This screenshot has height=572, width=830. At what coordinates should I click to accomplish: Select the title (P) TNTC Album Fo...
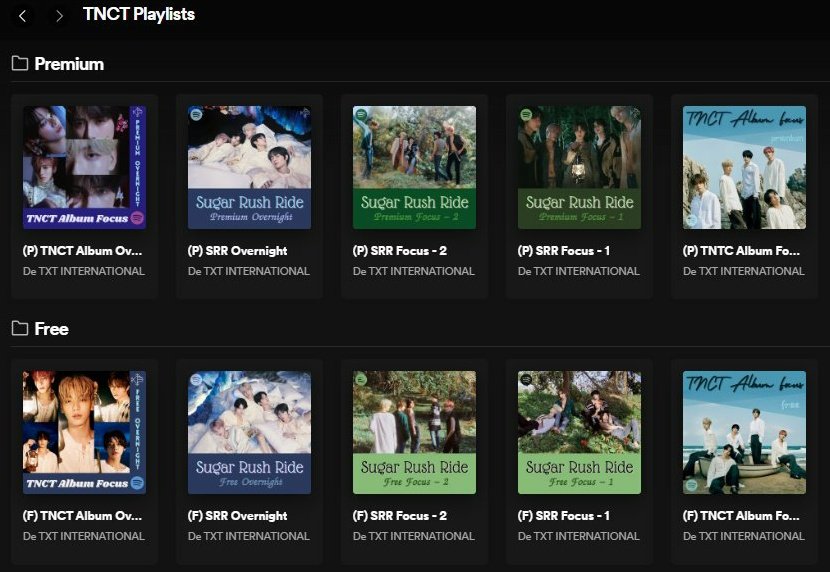[741, 251]
